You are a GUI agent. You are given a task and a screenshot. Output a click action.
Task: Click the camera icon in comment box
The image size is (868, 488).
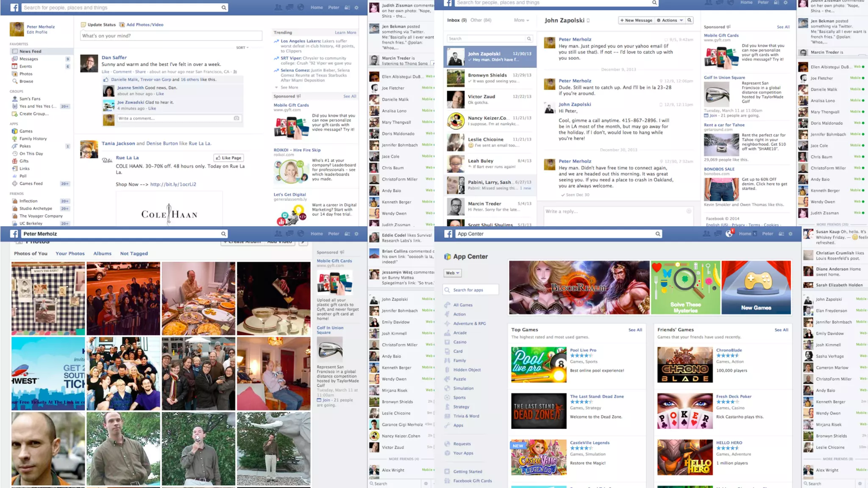tap(236, 118)
